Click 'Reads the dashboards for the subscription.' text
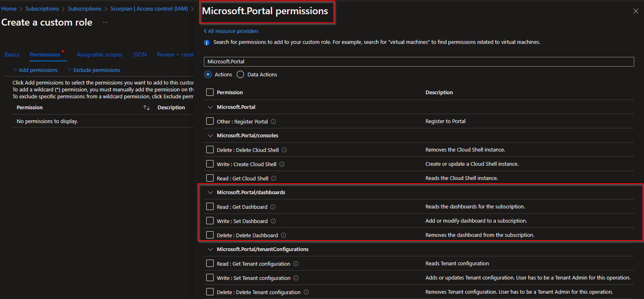Screen dimensions: 644x299 click(475, 206)
